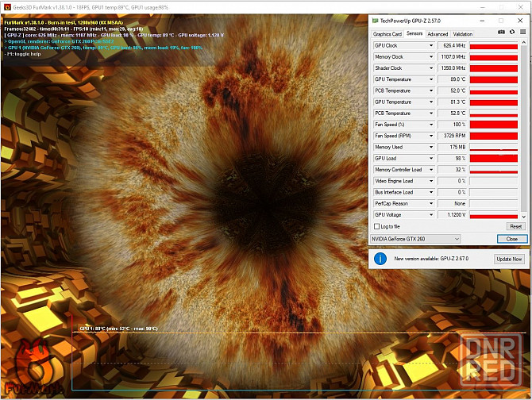Click the 1107.0 MHz Memory Clock value

point(453,56)
